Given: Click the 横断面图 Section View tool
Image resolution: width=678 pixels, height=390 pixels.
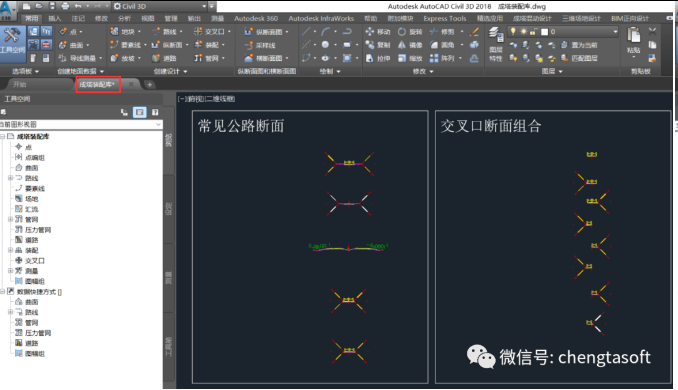Looking at the screenshot, I should [x=266, y=58].
